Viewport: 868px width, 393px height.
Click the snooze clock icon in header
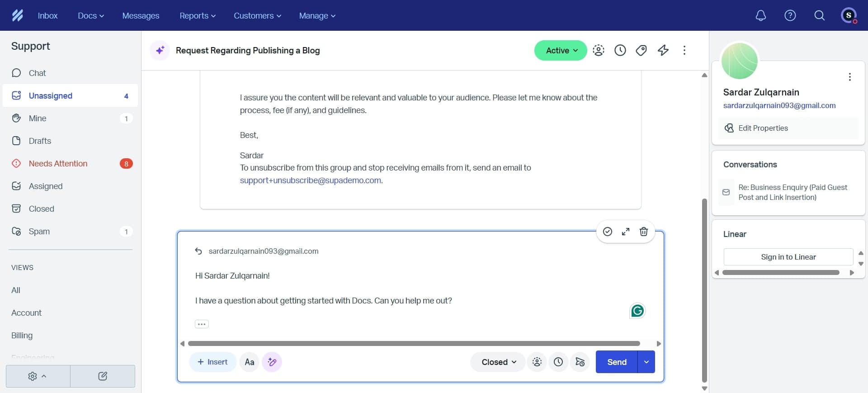pos(620,50)
